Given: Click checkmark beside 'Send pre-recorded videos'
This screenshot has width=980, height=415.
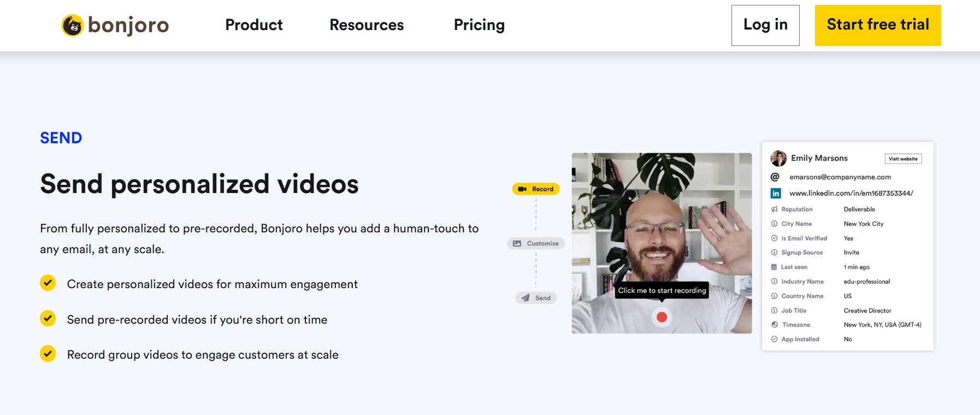Looking at the screenshot, I should pyautogui.click(x=48, y=318).
